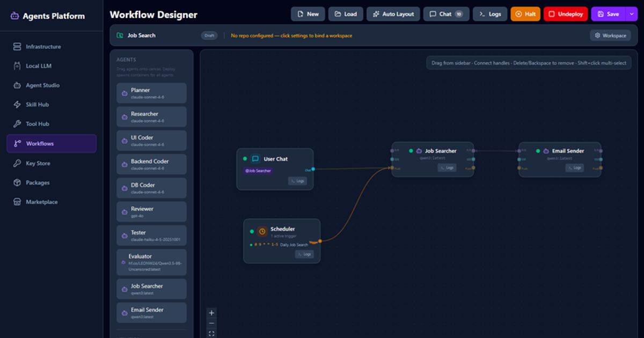The image size is (644, 338).
Task: Save the workflow with Save button
Action: pyautogui.click(x=608, y=14)
